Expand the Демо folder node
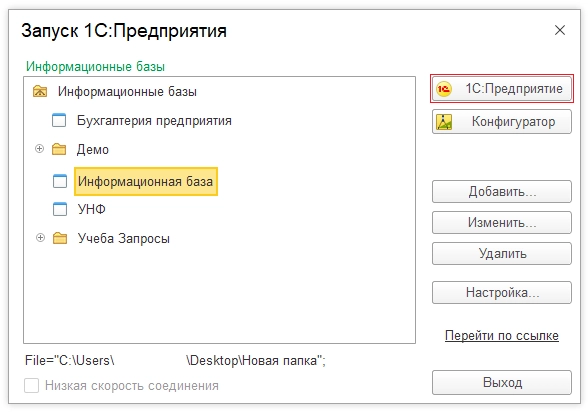 click(39, 149)
